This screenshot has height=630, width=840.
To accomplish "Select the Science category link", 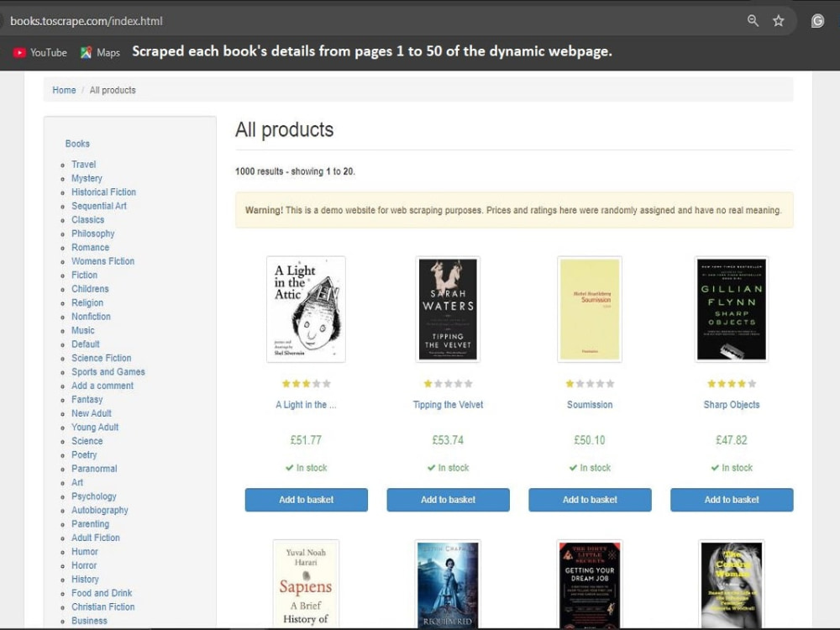I will 87,441.
